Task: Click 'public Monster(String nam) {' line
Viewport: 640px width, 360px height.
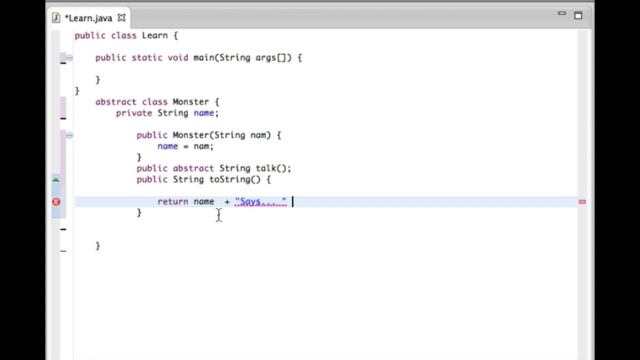Action: point(209,135)
